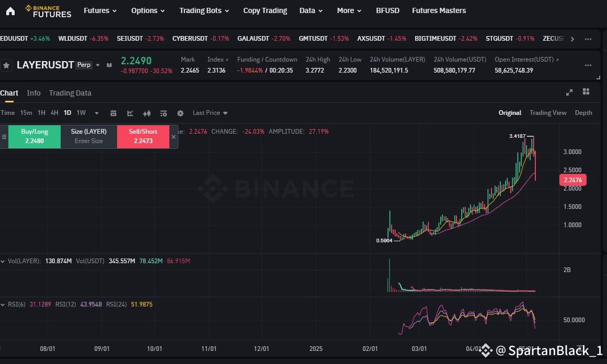The image size is (607, 364).
Task: Select the 4H interval
Action: coord(54,113)
